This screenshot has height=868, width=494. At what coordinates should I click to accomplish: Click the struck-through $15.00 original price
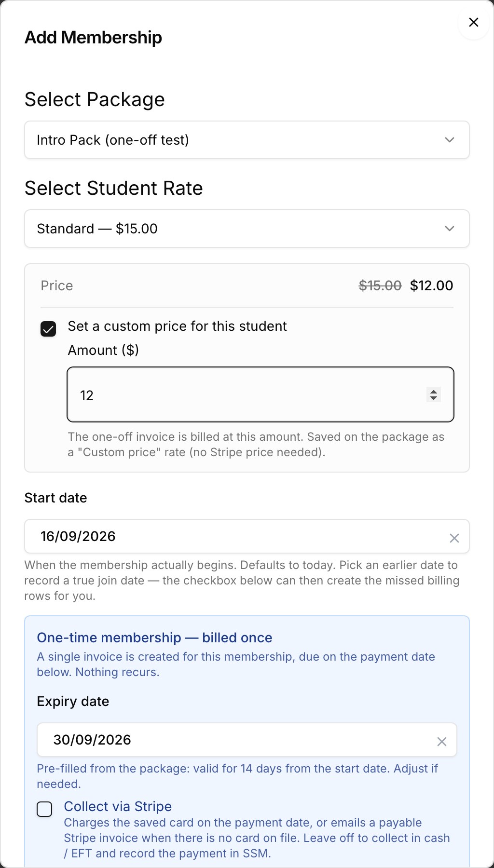pos(380,285)
